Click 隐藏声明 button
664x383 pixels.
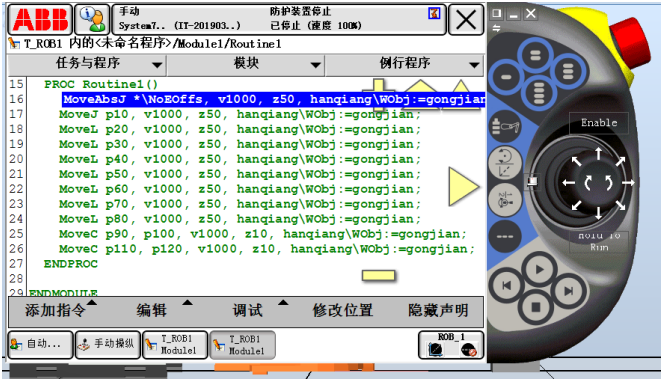click(x=438, y=311)
